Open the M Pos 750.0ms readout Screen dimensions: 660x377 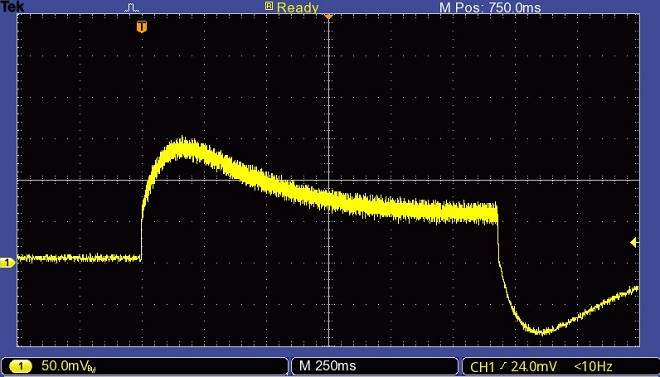click(x=490, y=7)
